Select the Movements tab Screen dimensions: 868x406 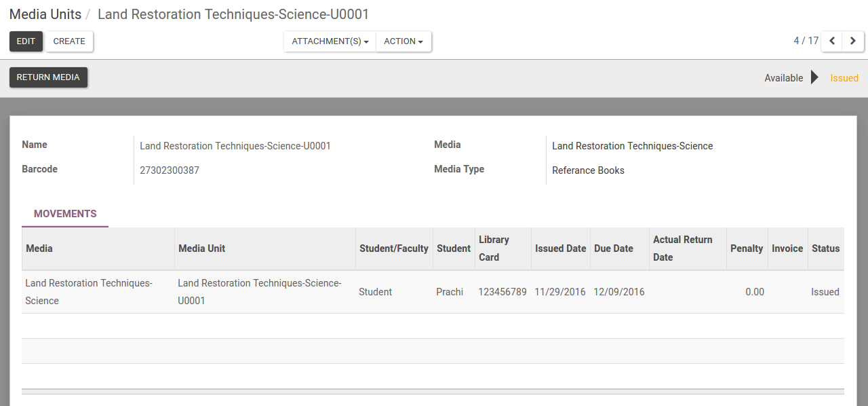coord(65,214)
